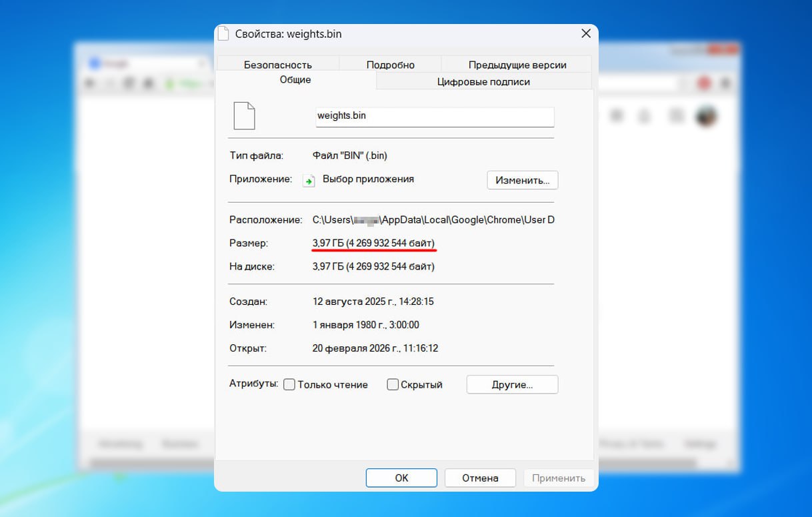The width and height of the screenshot is (812, 517).
Task: Click the "Создан" date value
Action: click(x=373, y=302)
